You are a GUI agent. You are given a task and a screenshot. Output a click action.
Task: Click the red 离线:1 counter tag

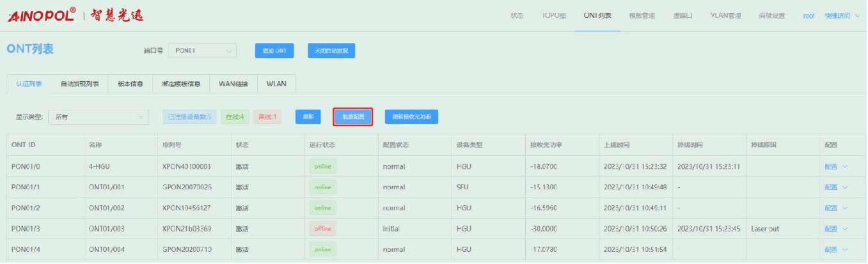click(267, 117)
